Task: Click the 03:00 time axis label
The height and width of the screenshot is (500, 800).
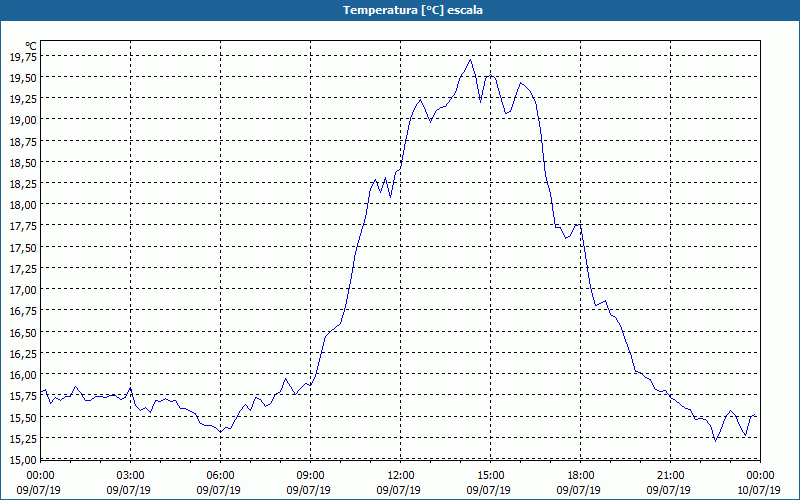Action: coord(131,476)
